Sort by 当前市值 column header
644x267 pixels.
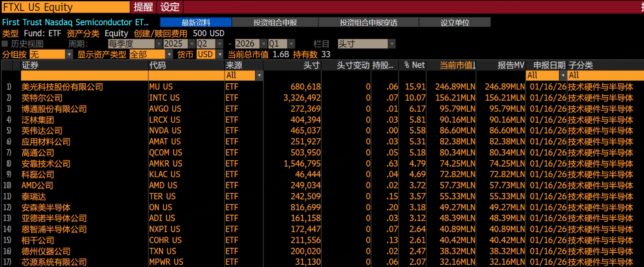pyautogui.click(x=457, y=65)
